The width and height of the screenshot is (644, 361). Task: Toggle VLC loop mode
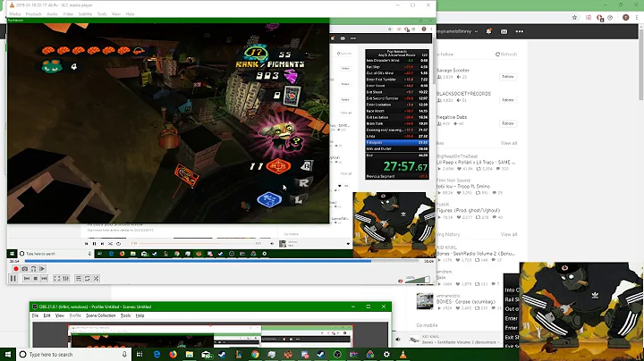point(87,279)
